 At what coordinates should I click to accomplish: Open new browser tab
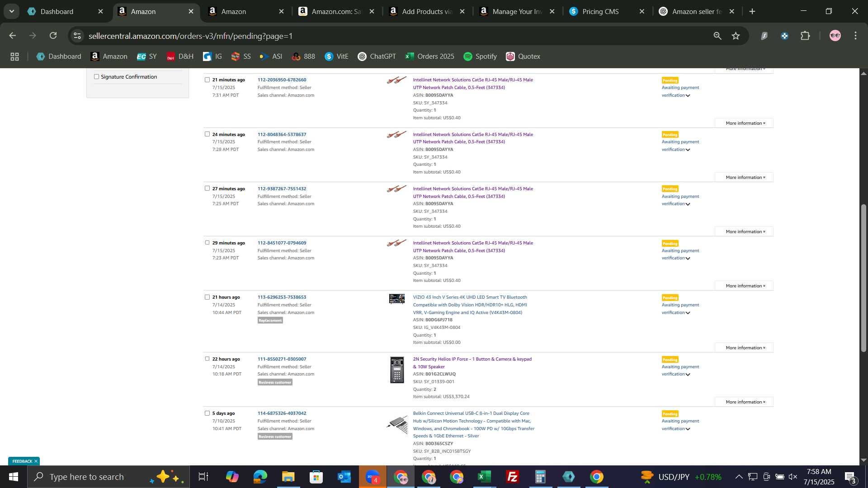752,11
